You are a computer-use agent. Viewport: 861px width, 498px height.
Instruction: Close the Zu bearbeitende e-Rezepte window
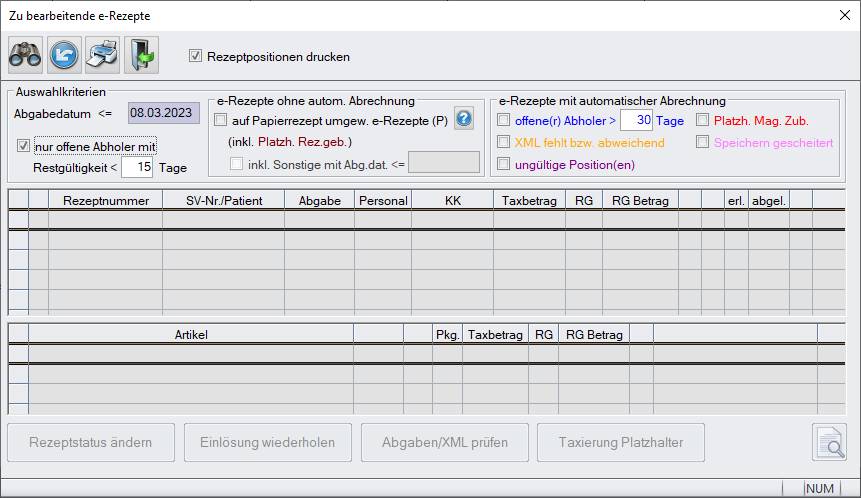pyautogui.click(x=844, y=14)
